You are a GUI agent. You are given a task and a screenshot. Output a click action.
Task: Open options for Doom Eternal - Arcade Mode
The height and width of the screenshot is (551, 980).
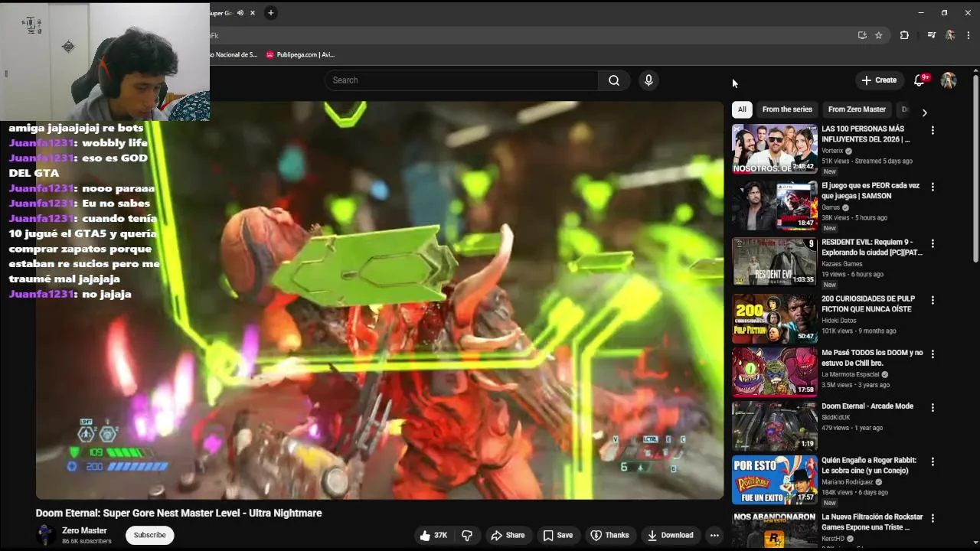click(x=933, y=408)
